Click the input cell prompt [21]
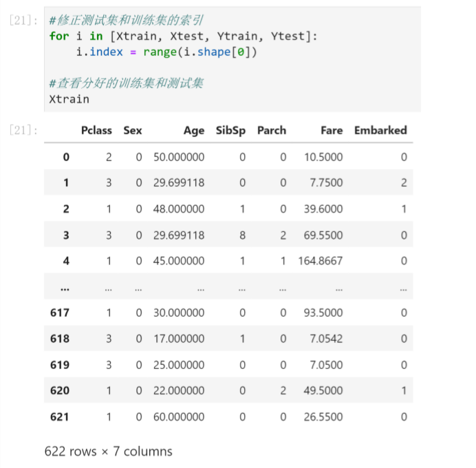 tap(23, 21)
